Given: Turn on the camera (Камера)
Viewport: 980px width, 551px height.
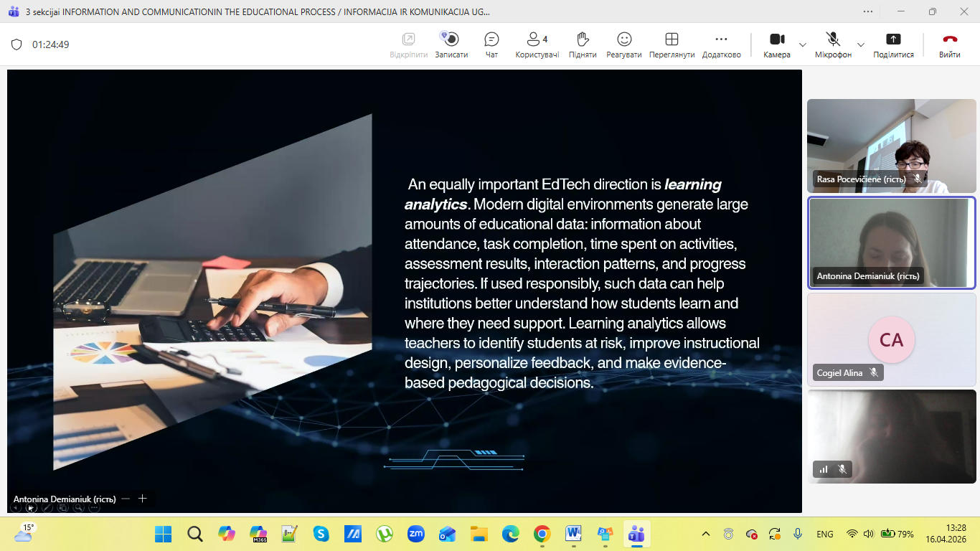Looking at the screenshot, I should [777, 44].
